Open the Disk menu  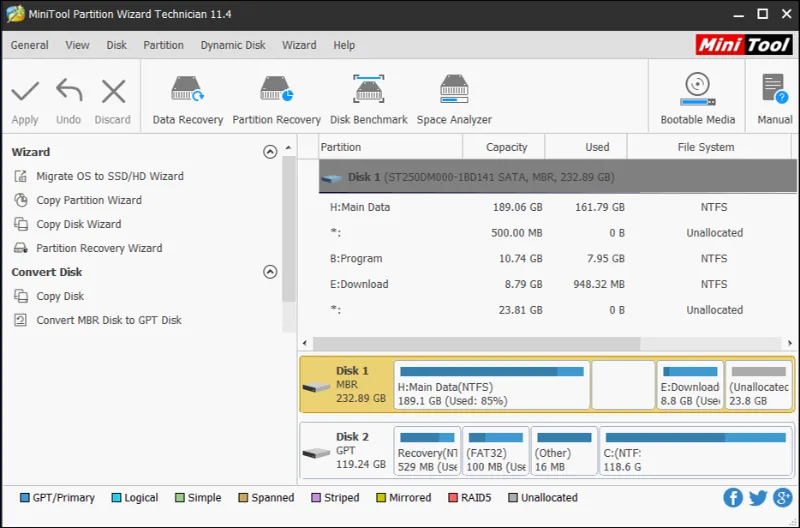[116, 45]
